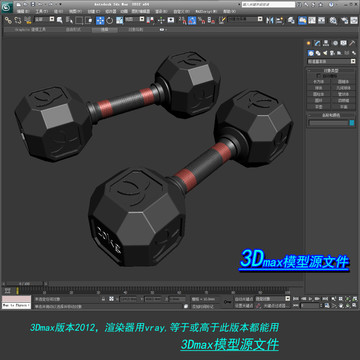Viewport: 360px width, 360px height.
Task: Toggle the AutoGrid checkbox
Action: click(318, 76)
